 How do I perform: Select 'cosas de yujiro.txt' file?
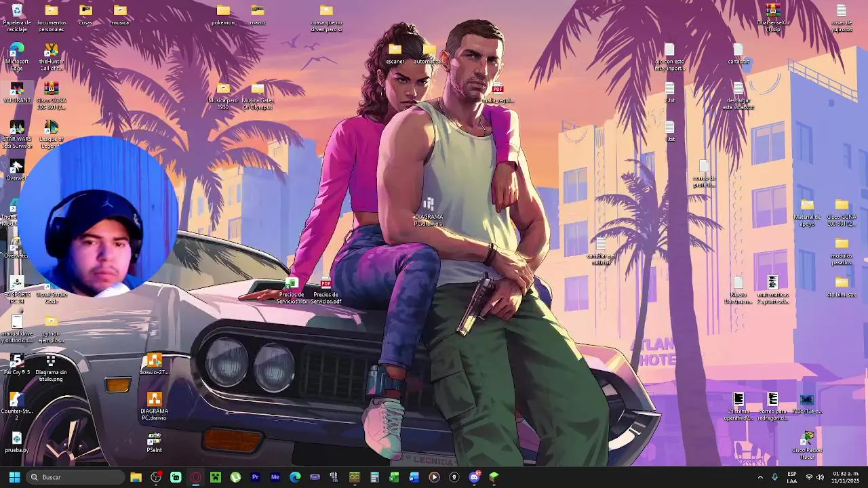click(842, 18)
